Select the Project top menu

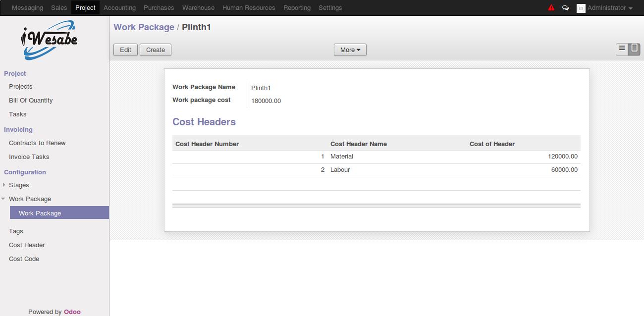pos(85,8)
